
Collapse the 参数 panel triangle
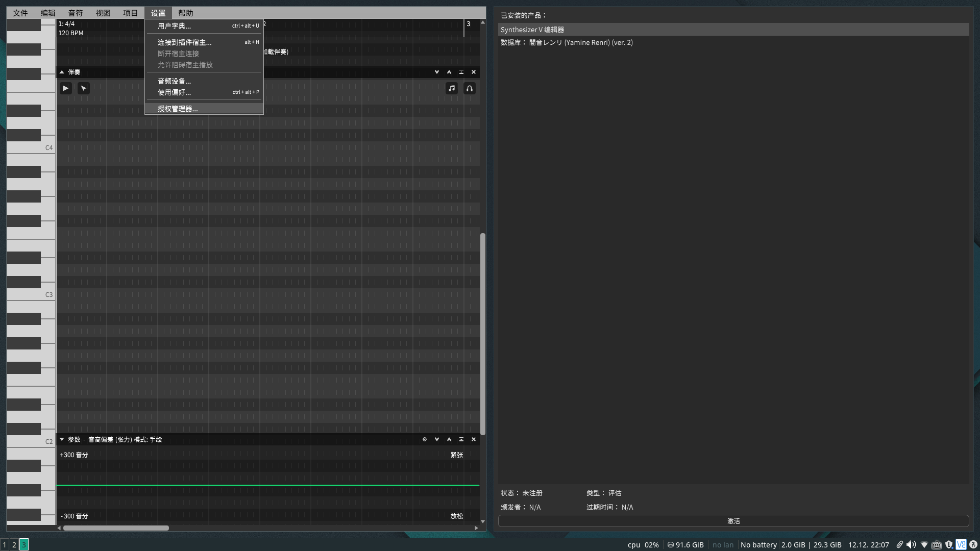click(x=62, y=439)
